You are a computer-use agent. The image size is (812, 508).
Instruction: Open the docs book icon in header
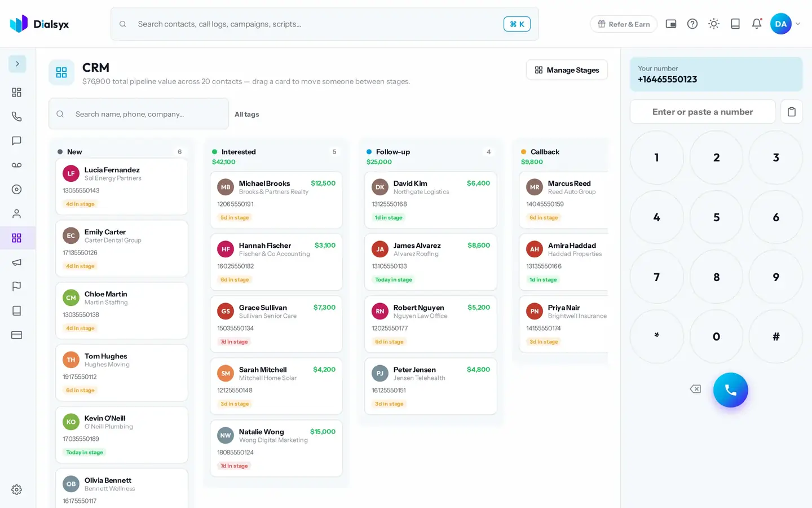tap(735, 24)
